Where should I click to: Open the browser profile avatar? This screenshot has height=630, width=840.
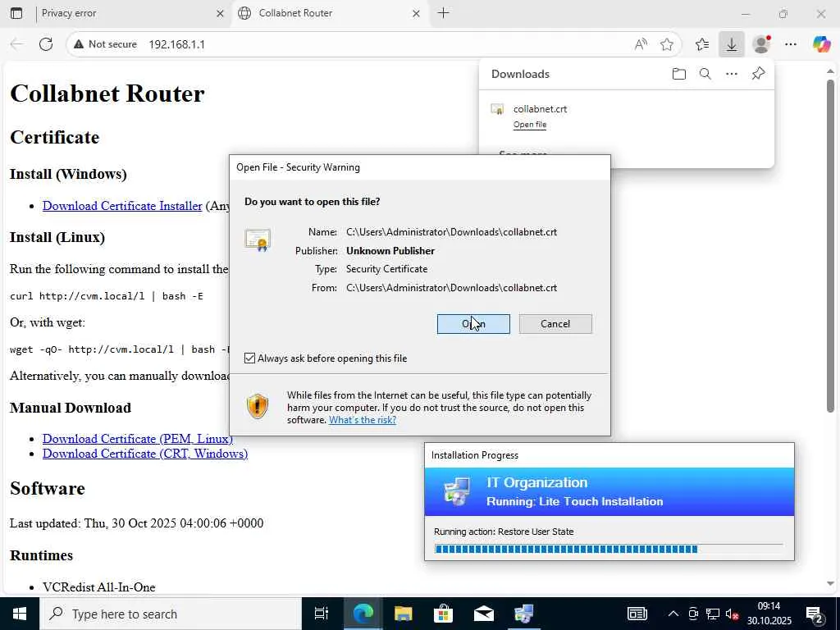point(761,44)
